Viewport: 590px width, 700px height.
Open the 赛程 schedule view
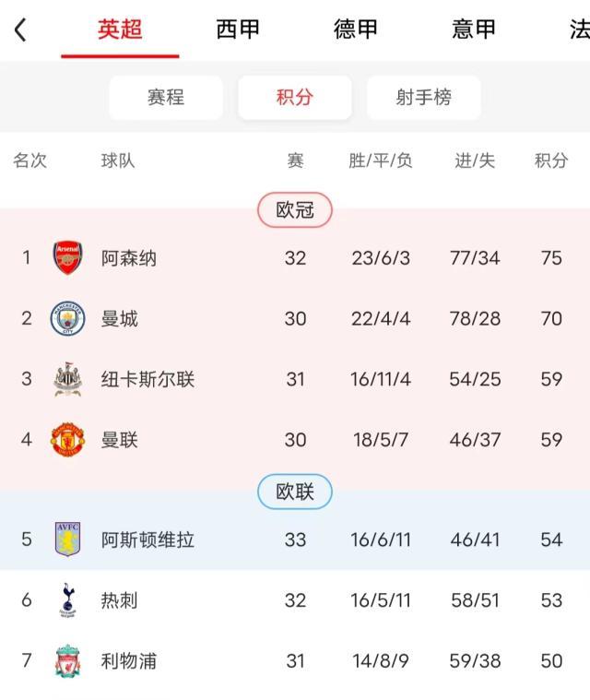pos(166,98)
